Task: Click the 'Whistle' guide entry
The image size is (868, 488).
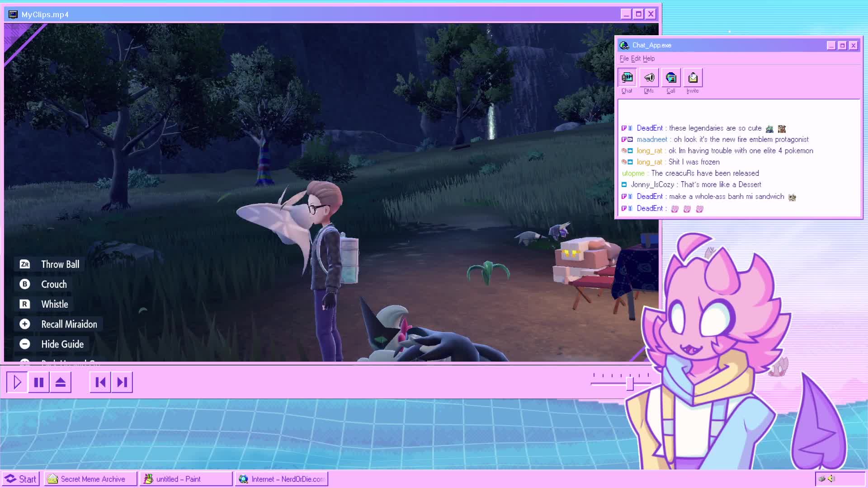Action: [44, 304]
